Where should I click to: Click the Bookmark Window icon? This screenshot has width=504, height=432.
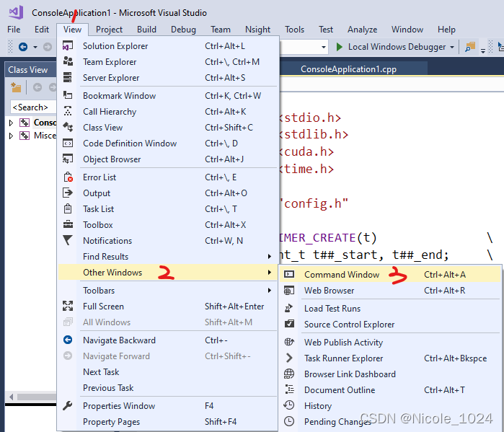tap(68, 95)
